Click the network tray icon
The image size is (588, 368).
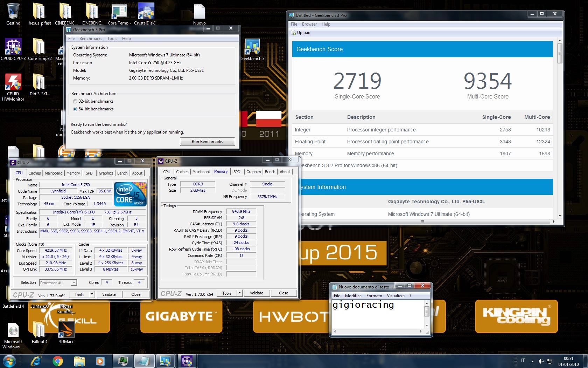pos(549,361)
